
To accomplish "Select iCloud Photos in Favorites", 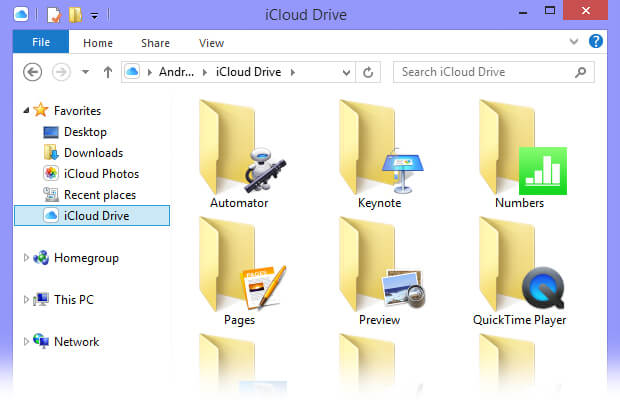I will tap(101, 174).
